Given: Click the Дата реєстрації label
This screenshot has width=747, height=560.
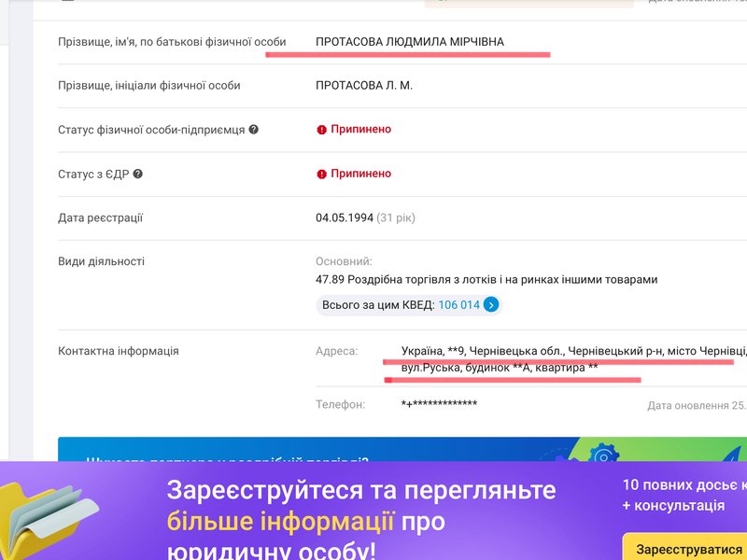Looking at the screenshot, I should (101, 218).
